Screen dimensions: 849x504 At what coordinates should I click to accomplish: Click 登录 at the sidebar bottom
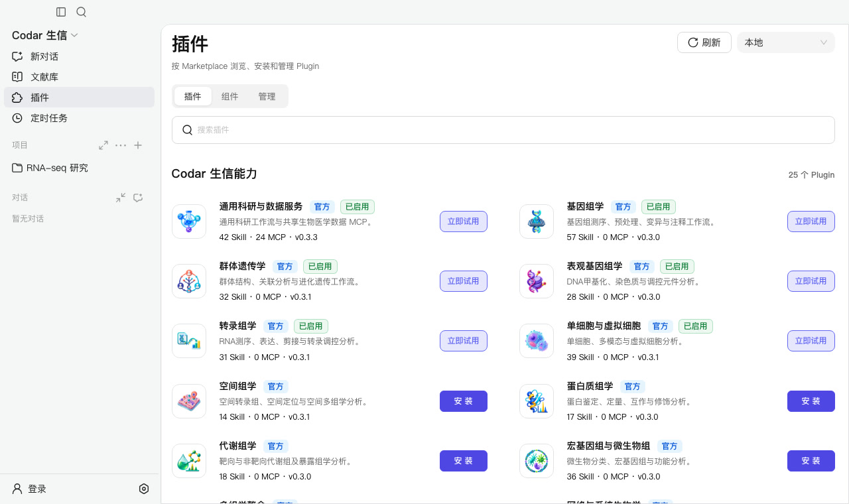click(30, 489)
